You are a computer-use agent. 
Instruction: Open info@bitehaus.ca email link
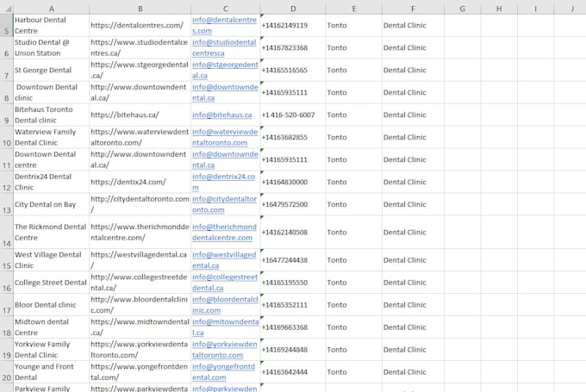[222, 115]
